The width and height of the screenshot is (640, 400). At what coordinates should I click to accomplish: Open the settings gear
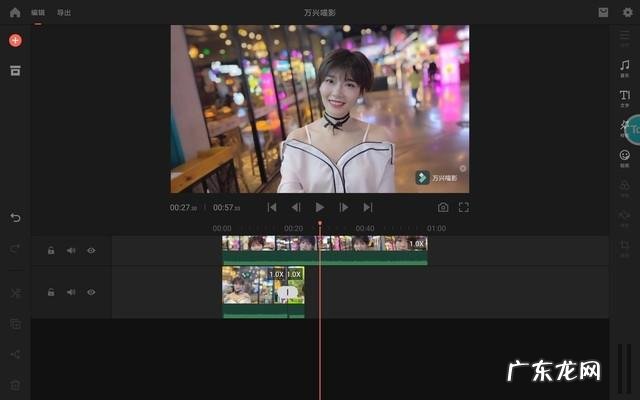627,12
